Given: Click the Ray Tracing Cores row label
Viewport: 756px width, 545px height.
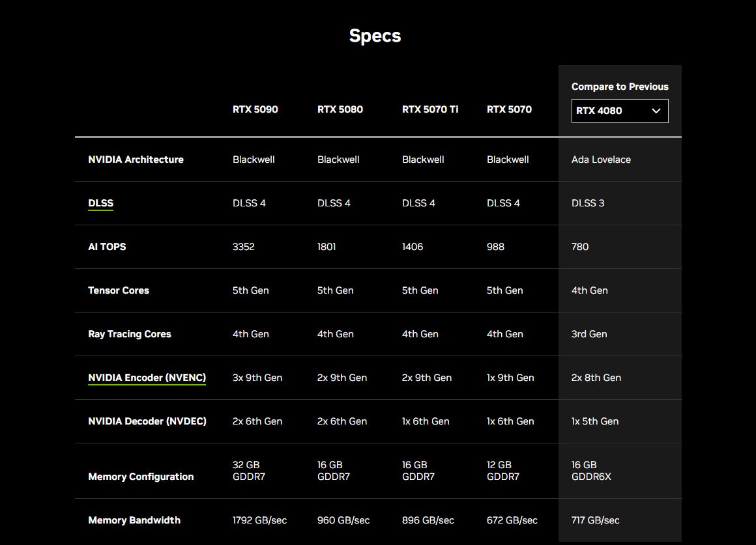Looking at the screenshot, I should 129,334.
